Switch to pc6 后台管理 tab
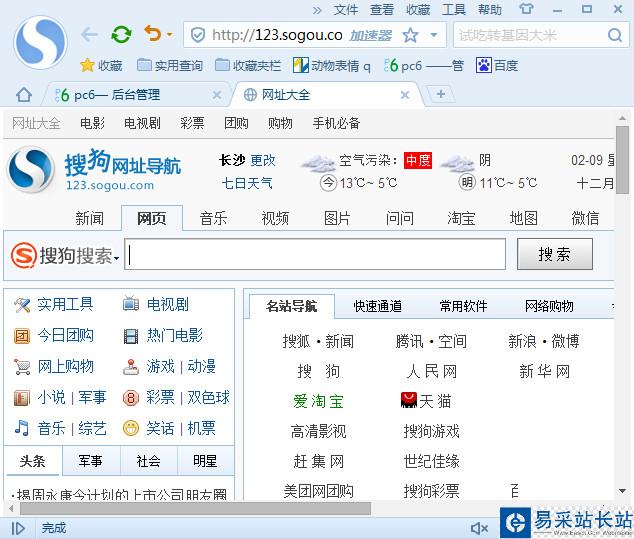 (x=133, y=95)
